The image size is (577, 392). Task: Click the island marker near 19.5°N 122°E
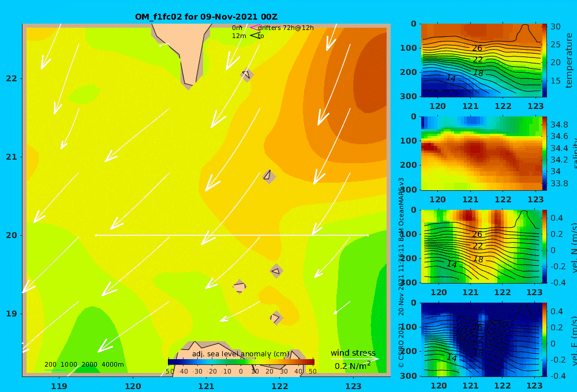click(276, 272)
